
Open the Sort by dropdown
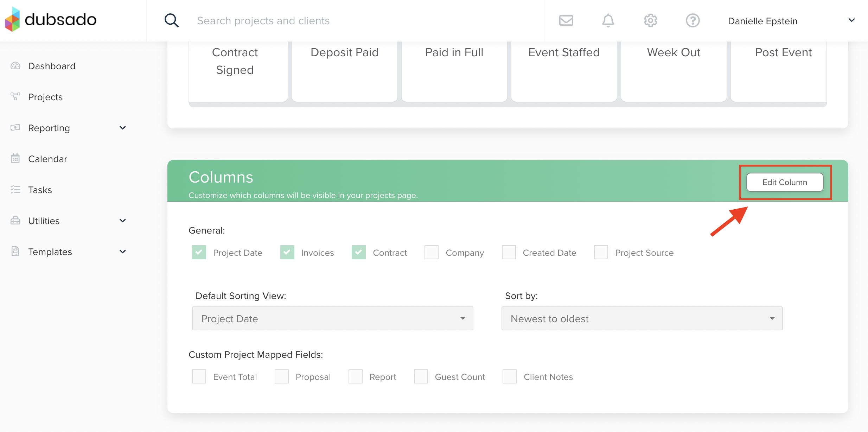tap(642, 318)
